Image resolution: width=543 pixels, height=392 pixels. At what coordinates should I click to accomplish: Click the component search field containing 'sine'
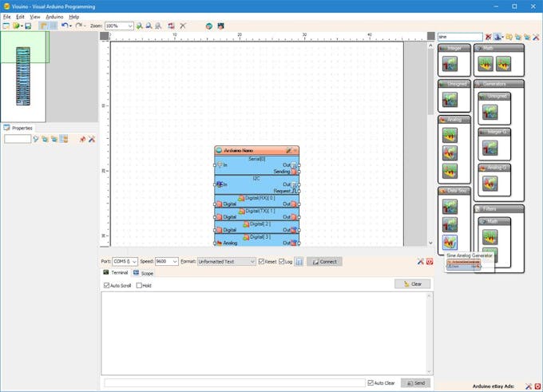pos(460,37)
